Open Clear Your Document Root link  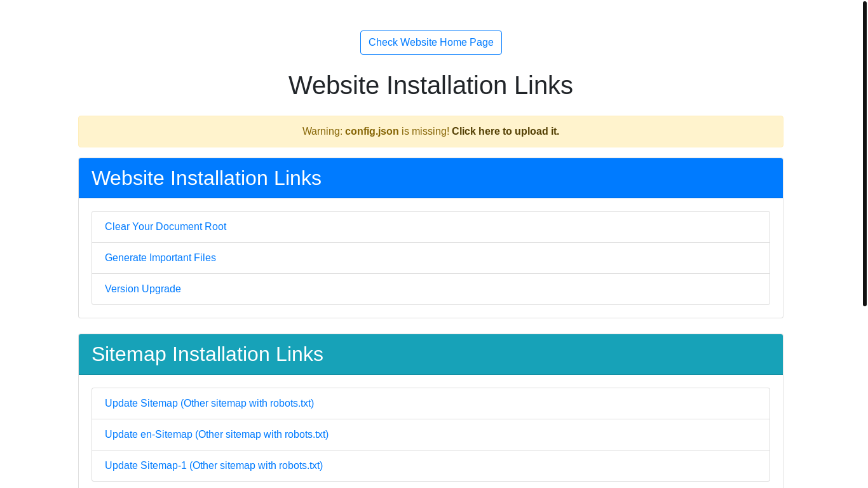click(x=165, y=227)
